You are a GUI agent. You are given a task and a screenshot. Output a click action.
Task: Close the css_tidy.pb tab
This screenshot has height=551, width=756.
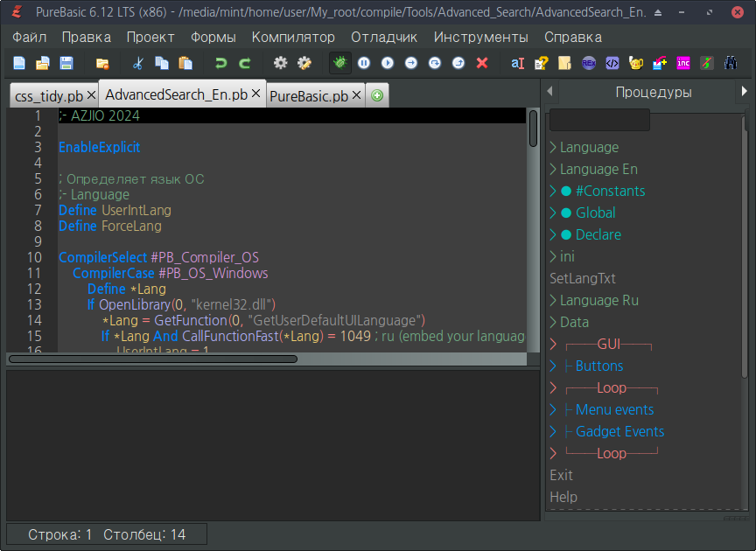click(91, 95)
